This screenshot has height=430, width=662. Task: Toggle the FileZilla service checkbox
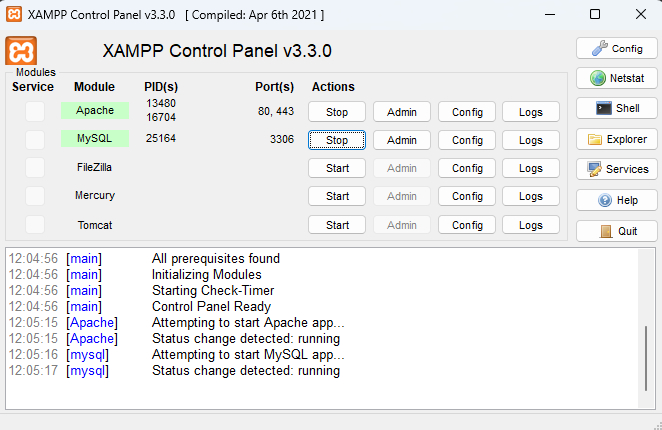click(x=35, y=167)
